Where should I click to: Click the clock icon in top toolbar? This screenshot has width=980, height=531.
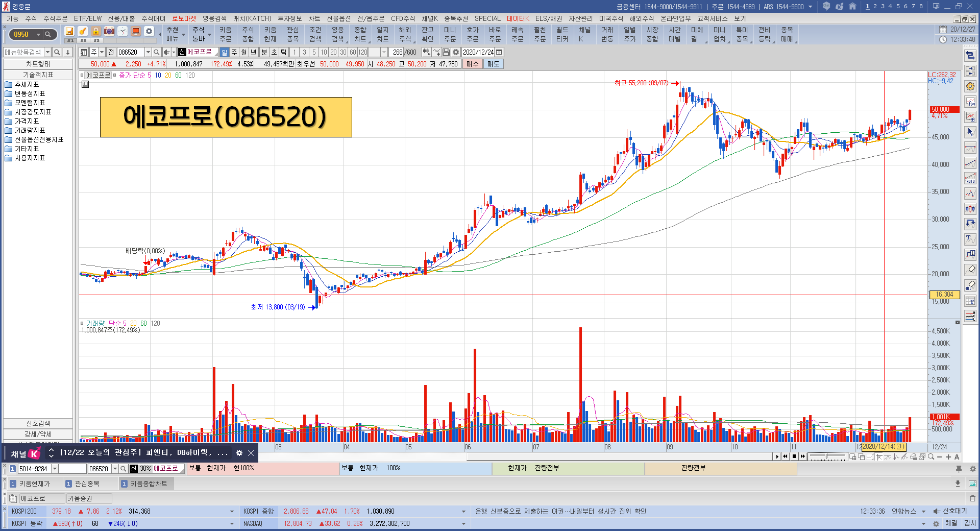[122, 31]
